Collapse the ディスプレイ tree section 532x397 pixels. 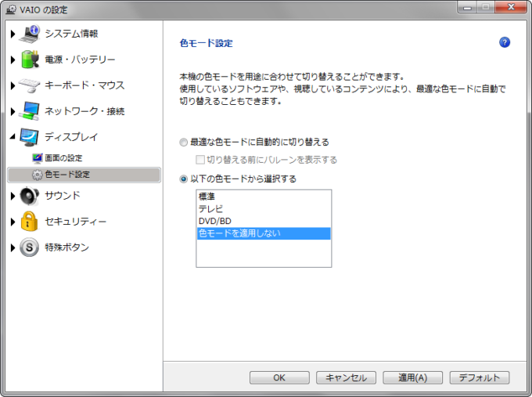13,137
